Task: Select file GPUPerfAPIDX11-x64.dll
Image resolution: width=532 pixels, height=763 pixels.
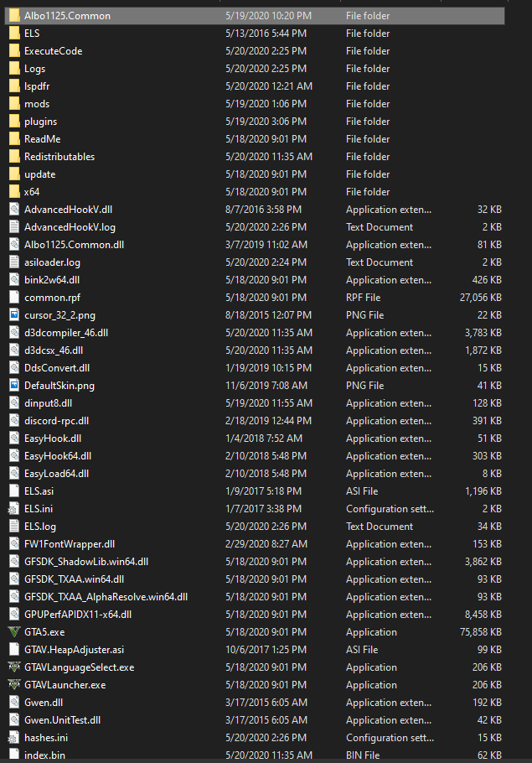Action: [x=78, y=615]
